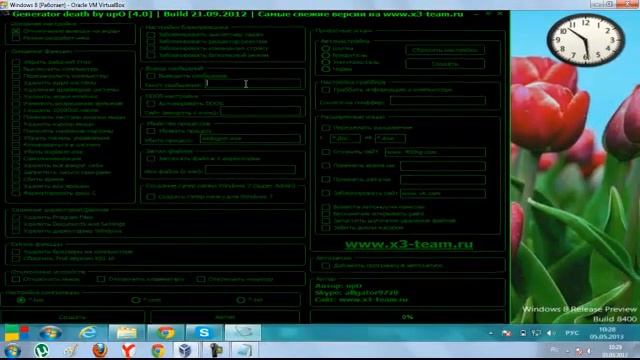Open uTorrent from host taskbar
The width and height of the screenshot is (640, 360).
[41, 351]
